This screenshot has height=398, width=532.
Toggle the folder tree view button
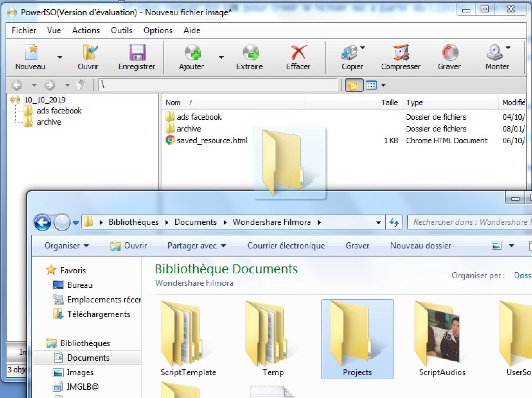(x=354, y=85)
